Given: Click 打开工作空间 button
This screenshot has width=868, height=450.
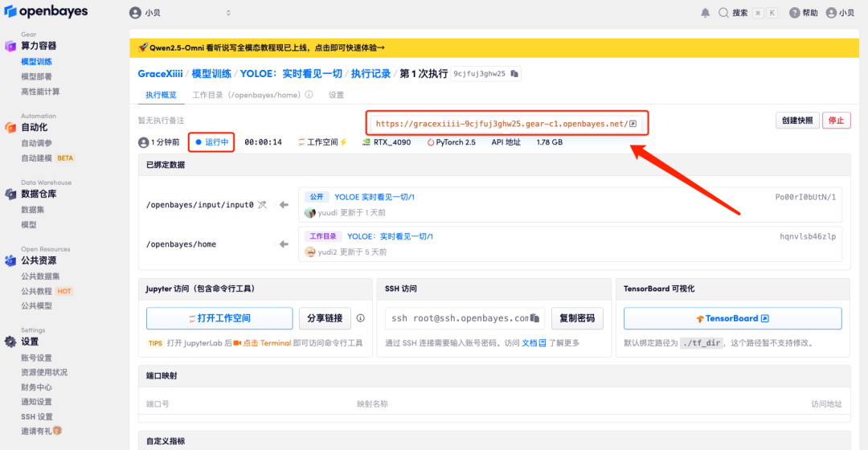Looking at the screenshot, I should [x=219, y=318].
